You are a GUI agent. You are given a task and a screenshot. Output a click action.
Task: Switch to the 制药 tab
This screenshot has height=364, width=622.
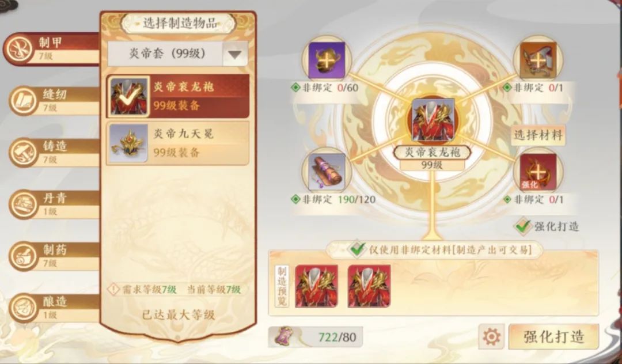click(53, 256)
